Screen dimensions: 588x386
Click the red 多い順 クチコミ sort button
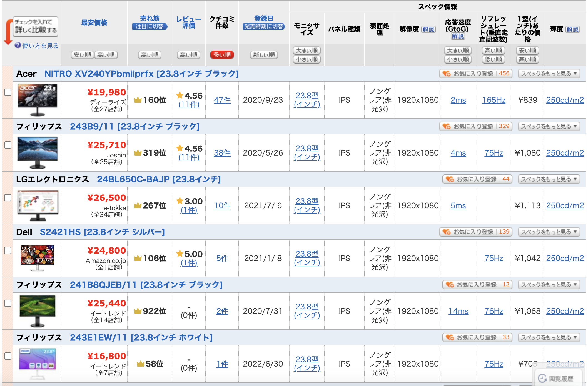coord(222,55)
